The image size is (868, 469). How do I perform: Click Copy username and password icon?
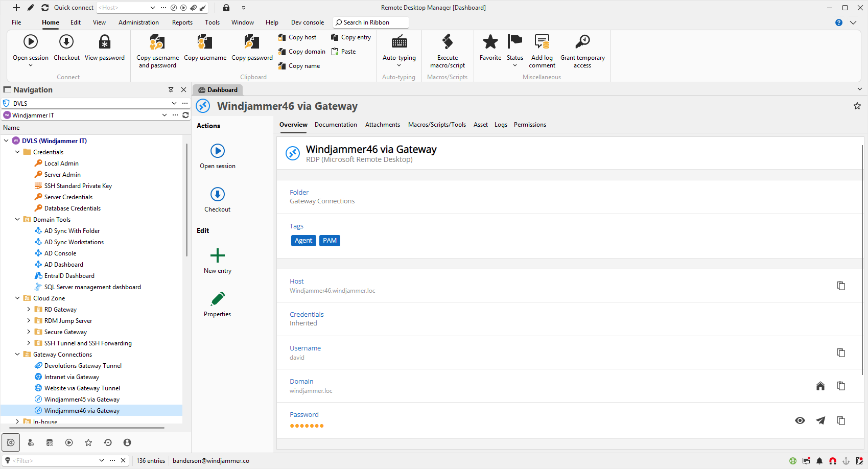point(157,42)
